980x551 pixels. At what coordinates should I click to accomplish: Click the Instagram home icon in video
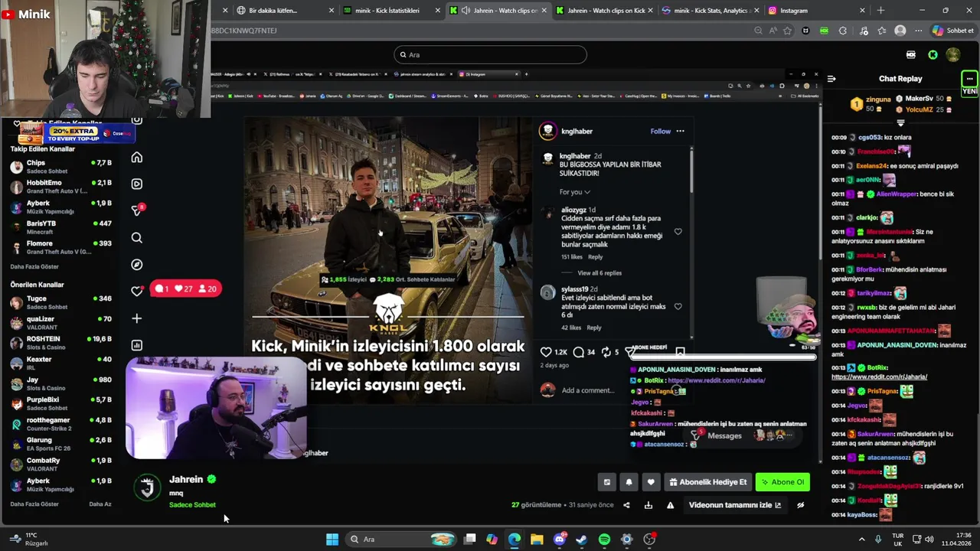[x=137, y=157]
